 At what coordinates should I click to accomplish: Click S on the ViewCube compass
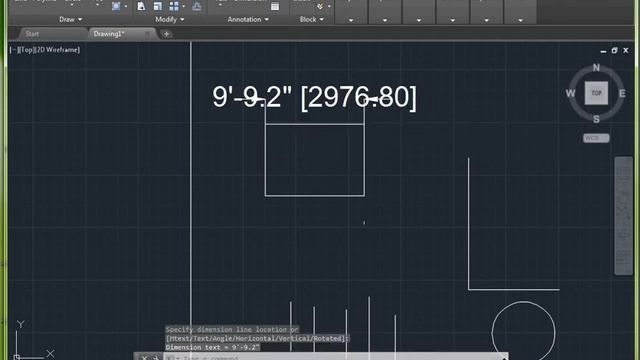point(596,119)
